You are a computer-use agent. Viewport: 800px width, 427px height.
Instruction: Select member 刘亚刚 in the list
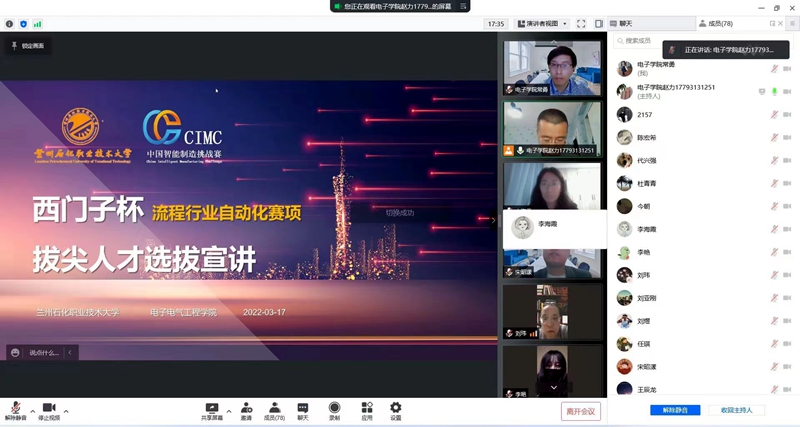(704, 298)
